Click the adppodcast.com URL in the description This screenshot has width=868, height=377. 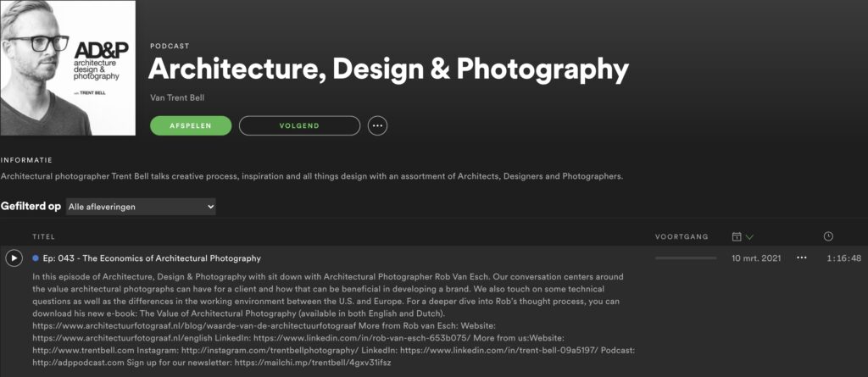click(78, 363)
